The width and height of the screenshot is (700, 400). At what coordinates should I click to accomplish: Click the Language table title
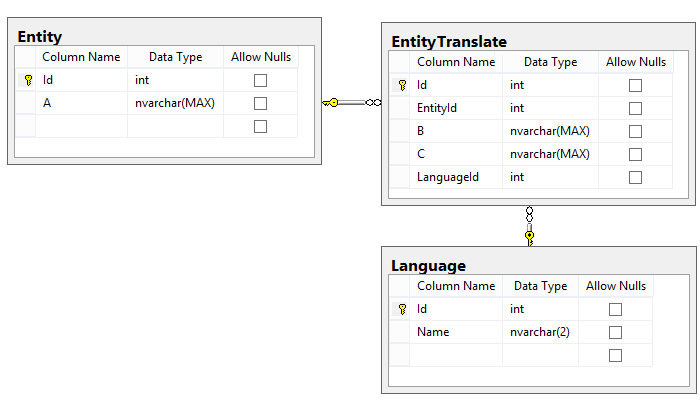428,266
